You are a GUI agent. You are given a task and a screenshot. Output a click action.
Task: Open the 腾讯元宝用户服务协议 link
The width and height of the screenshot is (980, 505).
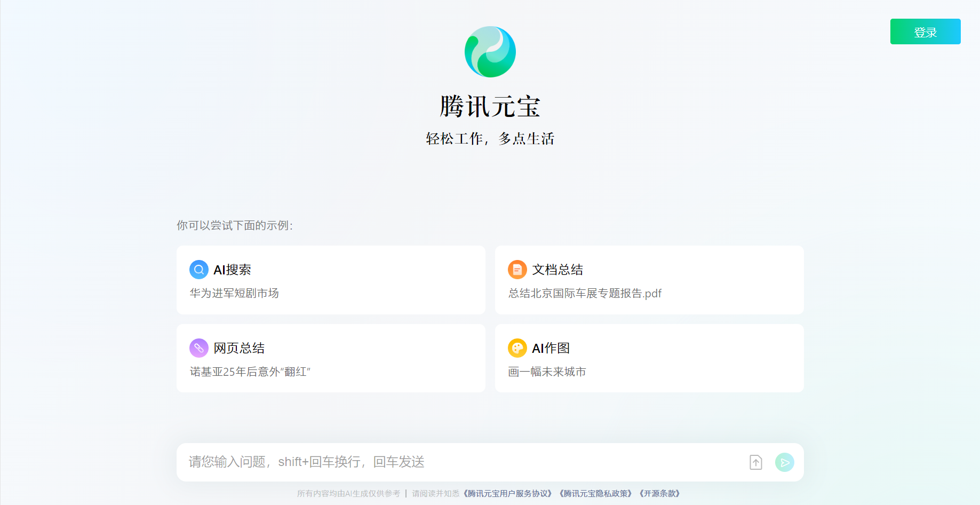507,494
